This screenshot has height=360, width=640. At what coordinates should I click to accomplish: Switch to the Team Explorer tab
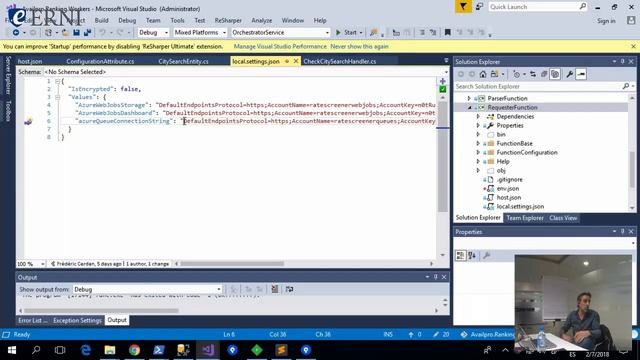pyautogui.click(x=525, y=218)
